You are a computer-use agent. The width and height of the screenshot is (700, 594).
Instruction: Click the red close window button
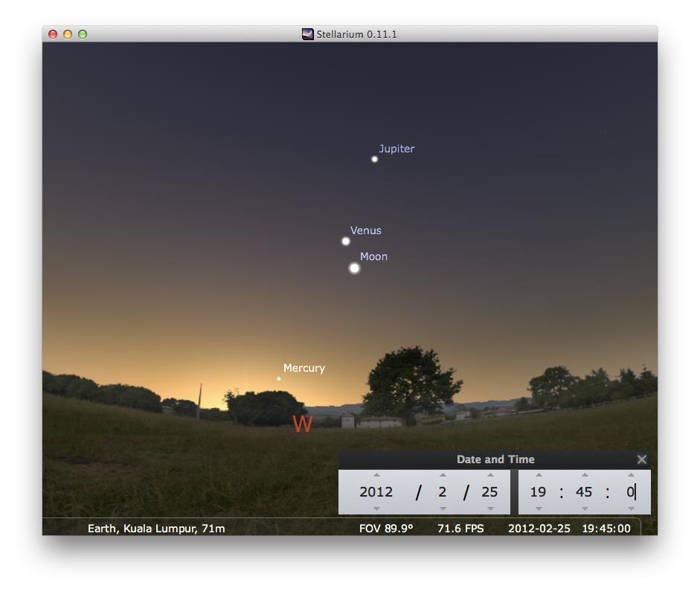[x=53, y=34]
